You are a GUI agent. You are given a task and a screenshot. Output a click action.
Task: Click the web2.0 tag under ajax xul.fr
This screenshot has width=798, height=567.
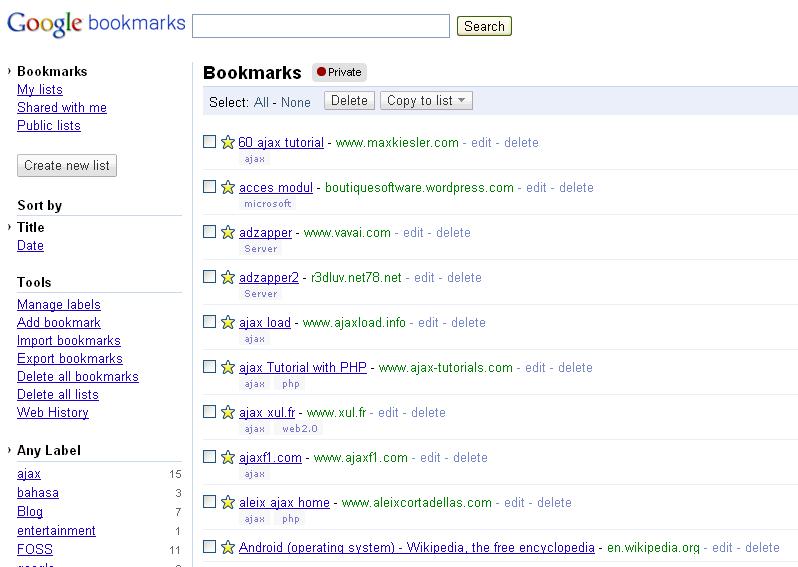coord(300,429)
